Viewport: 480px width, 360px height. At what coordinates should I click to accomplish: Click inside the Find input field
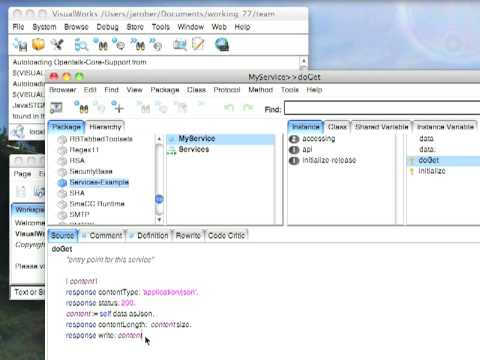coord(382,109)
